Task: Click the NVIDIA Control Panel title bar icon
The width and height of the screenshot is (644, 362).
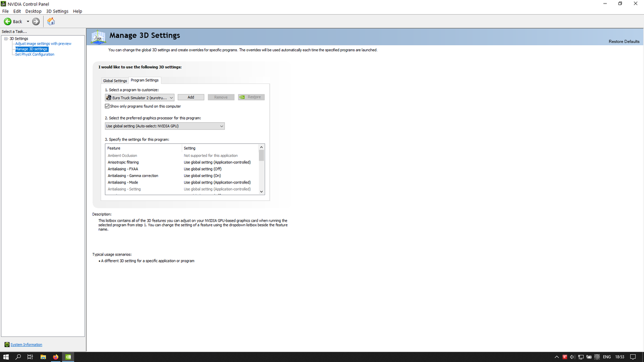Action: coord(4,4)
